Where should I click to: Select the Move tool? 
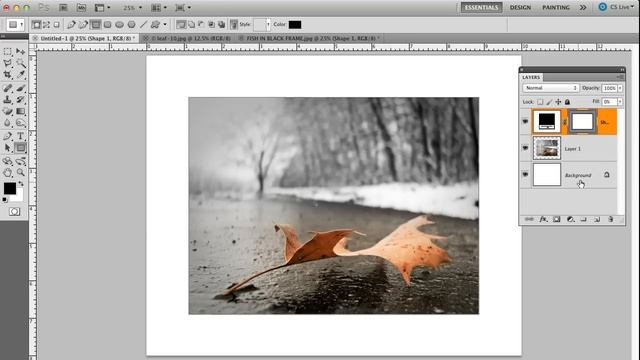[20, 52]
